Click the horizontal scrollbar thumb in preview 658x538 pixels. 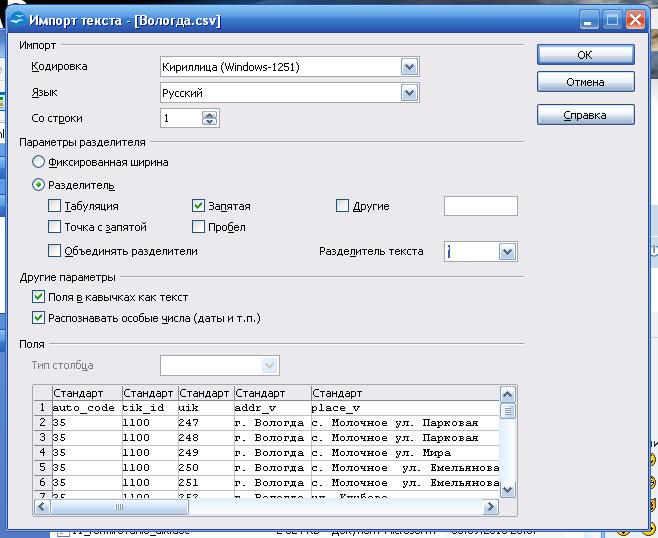coord(119,507)
